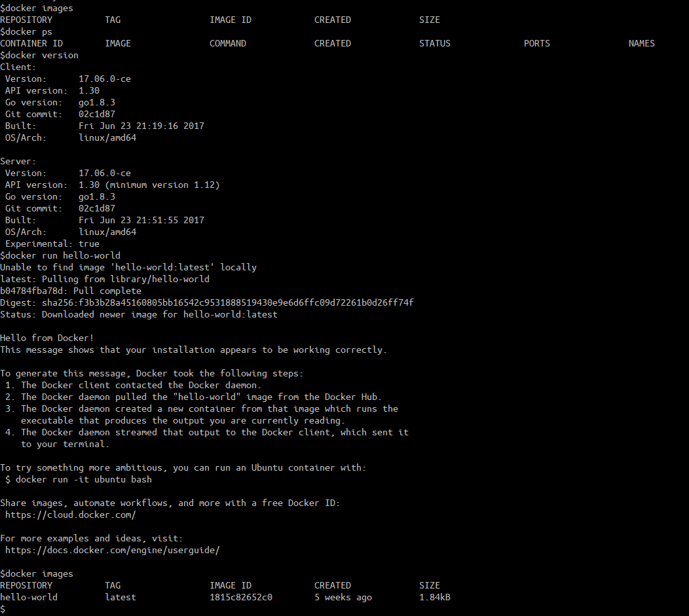Screen dimensions: 689x616
Task: Click the 'To try something more ambitious' line
Action: [x=183, y=467]
